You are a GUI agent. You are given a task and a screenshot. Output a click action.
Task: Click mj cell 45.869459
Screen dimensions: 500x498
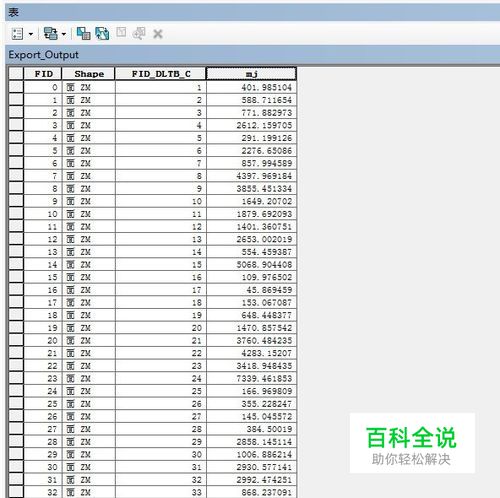251,290
